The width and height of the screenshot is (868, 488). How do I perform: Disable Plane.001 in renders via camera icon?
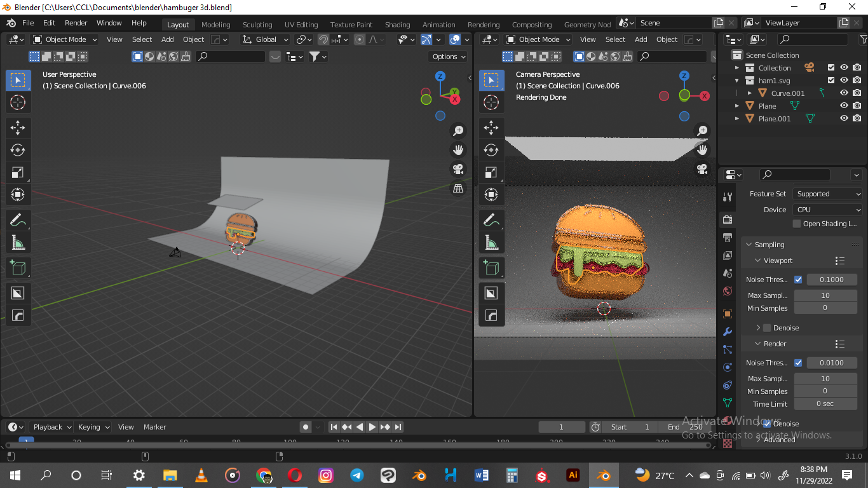coord(857,119)
